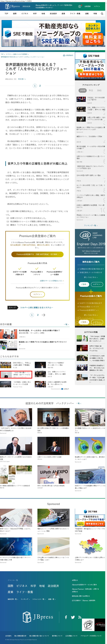Click the JBpress logo in top header
Viewport: 107px width, 644px height.
click(13, 7)
